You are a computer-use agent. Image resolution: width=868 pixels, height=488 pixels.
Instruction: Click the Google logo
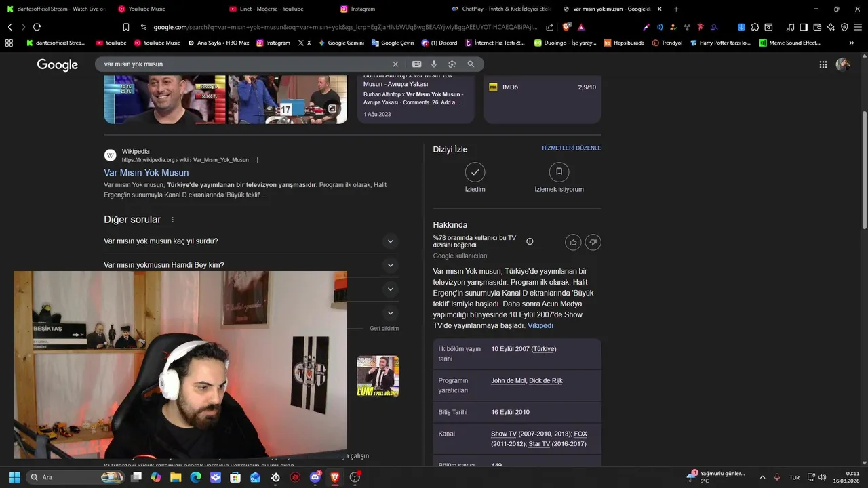(x=58, y=64)
